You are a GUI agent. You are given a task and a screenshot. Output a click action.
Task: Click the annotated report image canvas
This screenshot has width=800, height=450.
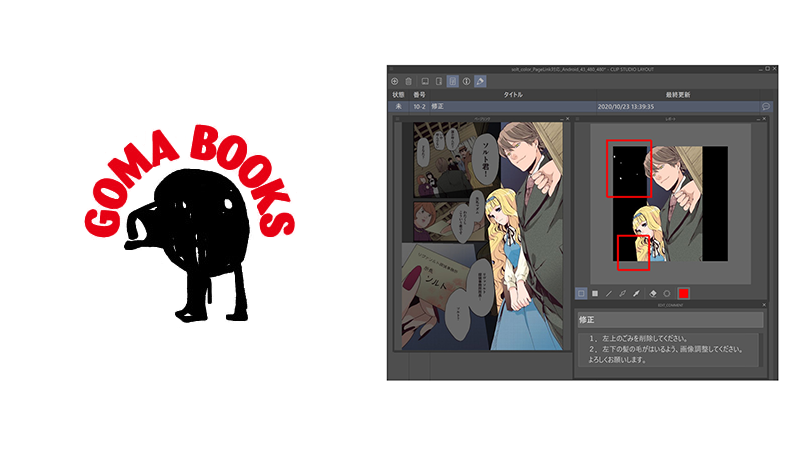tap(670, 204)
